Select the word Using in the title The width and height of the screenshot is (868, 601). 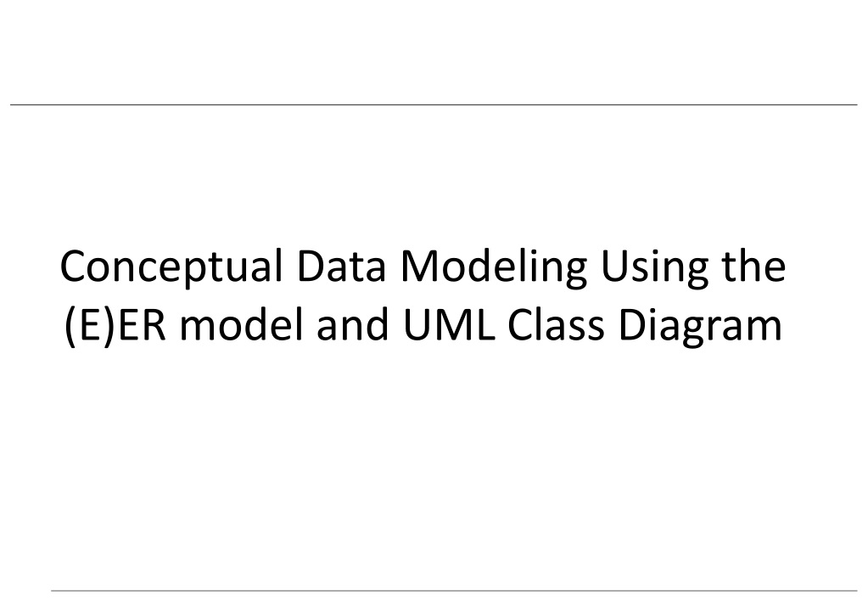pyautogui.click(x=654, y=269)
